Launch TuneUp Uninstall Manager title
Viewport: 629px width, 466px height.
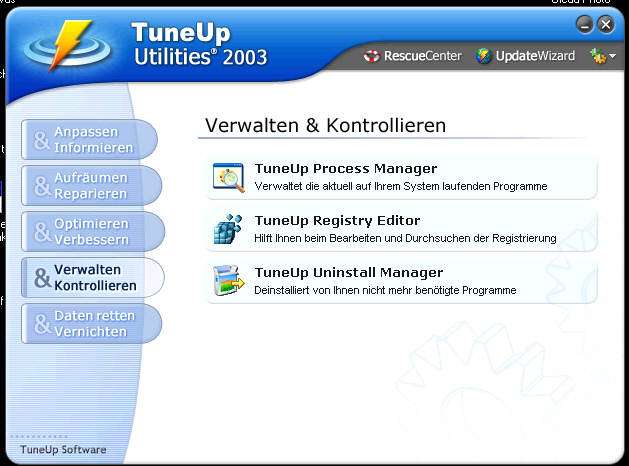[349, 273]
